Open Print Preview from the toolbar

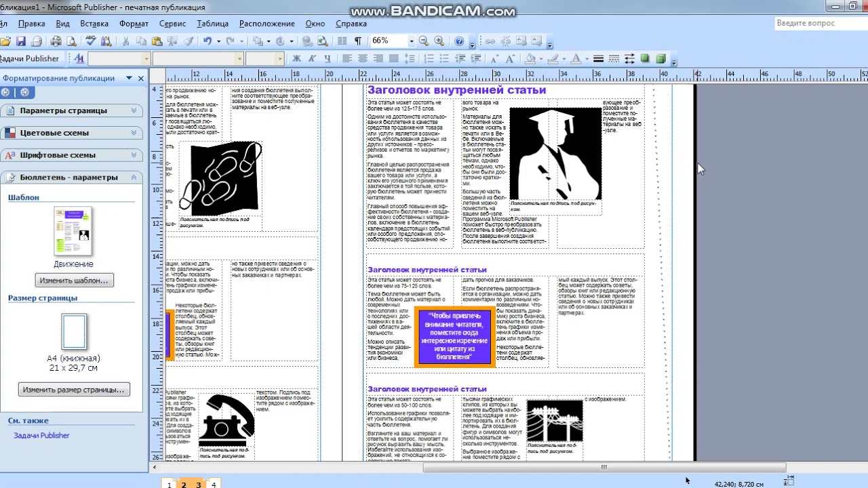coord(71,41)
